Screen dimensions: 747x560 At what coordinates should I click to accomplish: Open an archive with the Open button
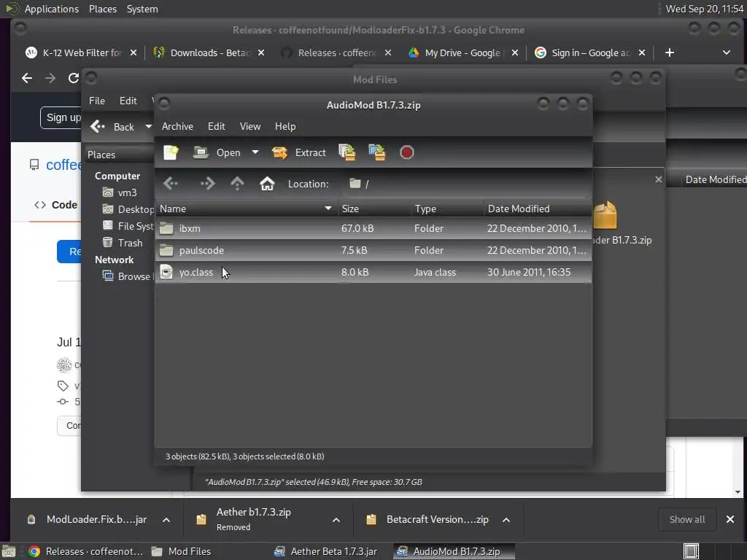(217, 152)
